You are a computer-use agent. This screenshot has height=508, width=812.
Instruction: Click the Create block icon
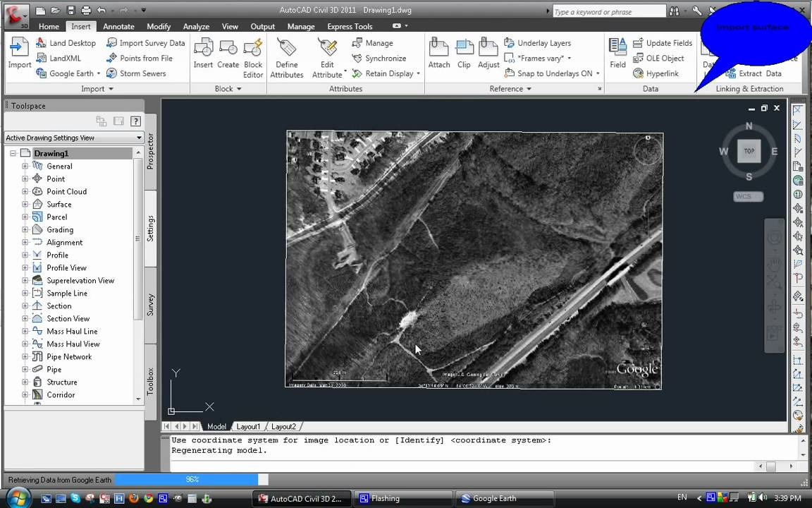tap(228, 54)
